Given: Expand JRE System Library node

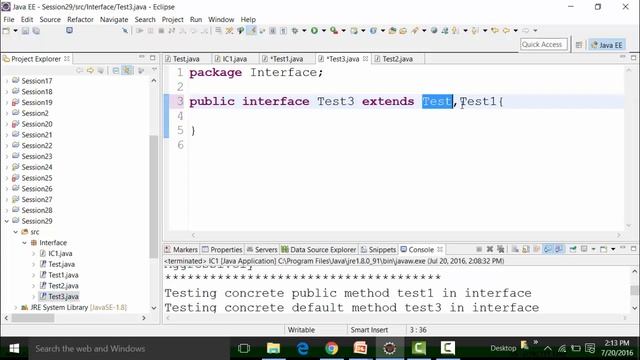Looking at the screenshot, I should 16,307.
